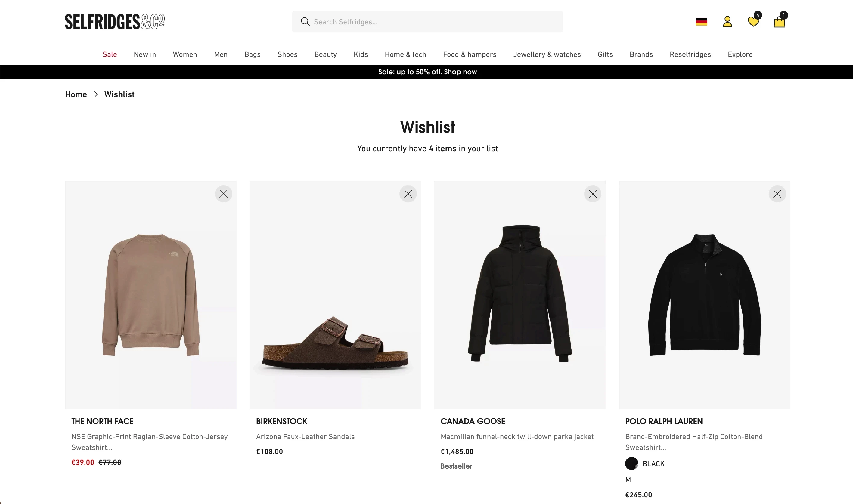Open the Canada Goose parka product image

click(520, 295)
